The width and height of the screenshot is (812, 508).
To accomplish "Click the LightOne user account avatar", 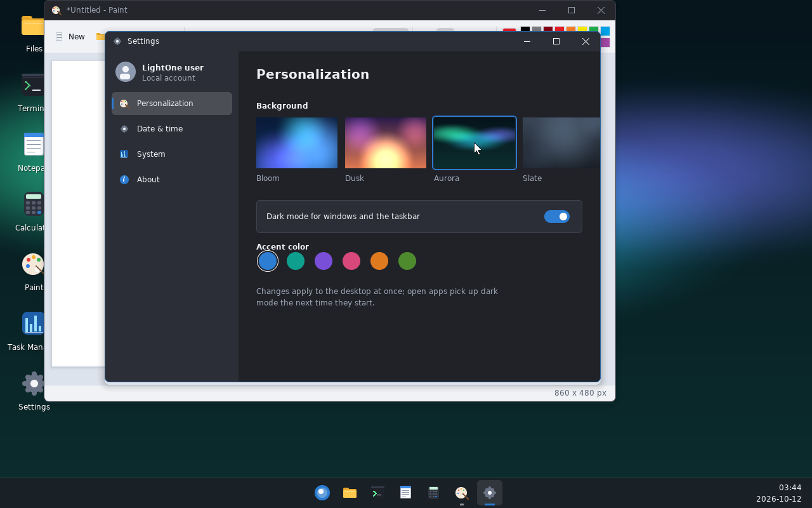I will click(x=126, y=72).
